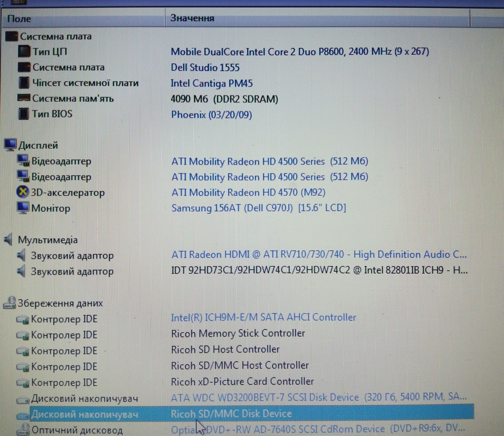Viewport: 504px width, 436px height.
Task: Click the highlighted Ricoh SD/MMC Disk Device value
Action: click(231, 414)
